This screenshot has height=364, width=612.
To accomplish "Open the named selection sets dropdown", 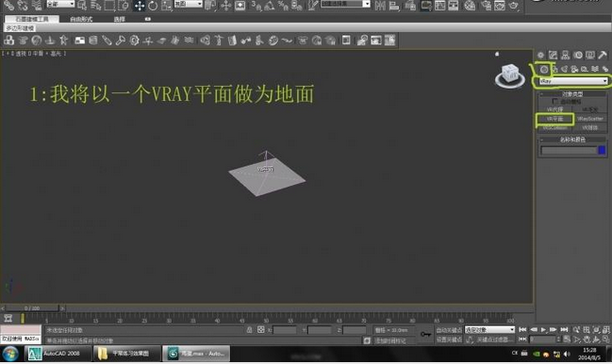I will tap(345, 4).
